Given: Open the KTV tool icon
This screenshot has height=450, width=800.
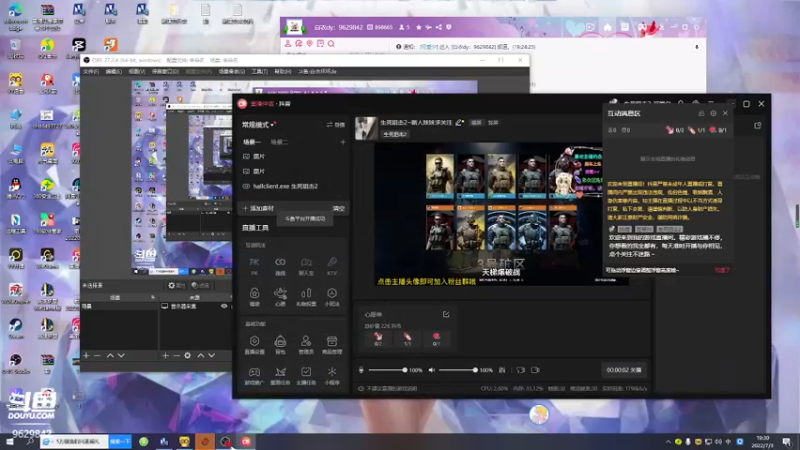Looking at the screenshot, I should [332, 266].
